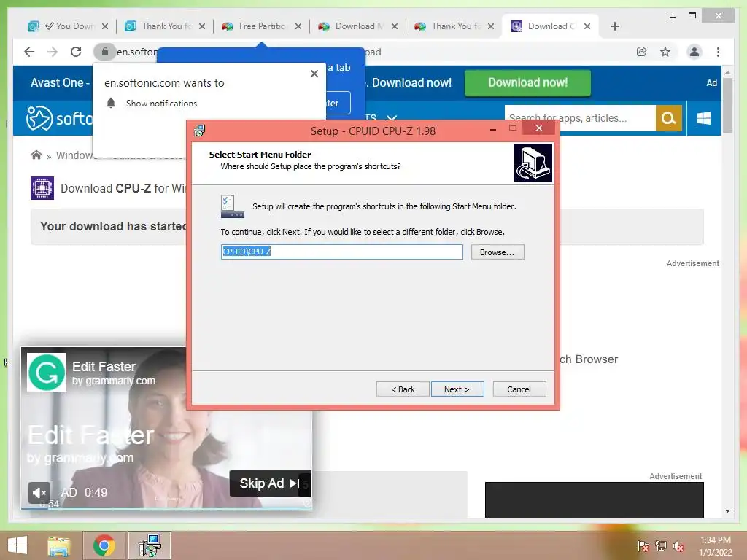Image resolution: width=747 pixels, height=560 pixels.
Task: Close the active 'Download C' tab
Action: click(x=587, y=26)
